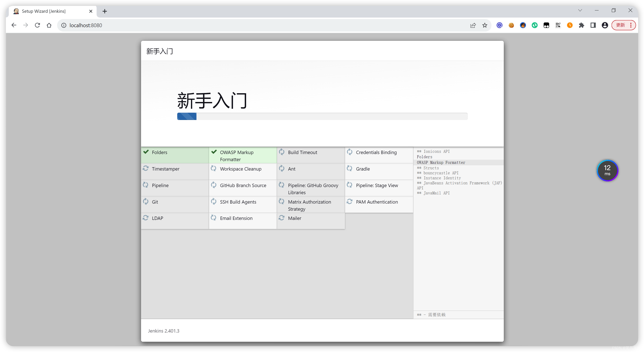Click the pending icon next to PAM Authentication

click(x=350, y=201)
